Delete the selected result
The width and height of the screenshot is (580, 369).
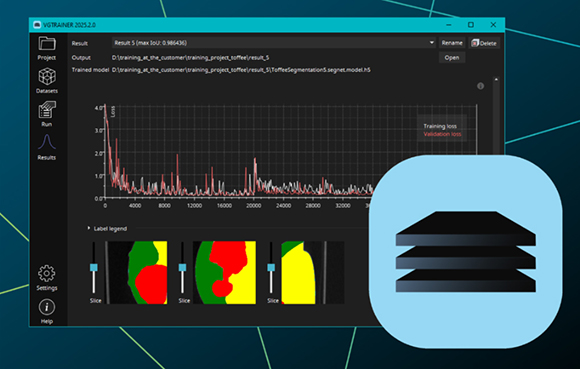(484, 43)
